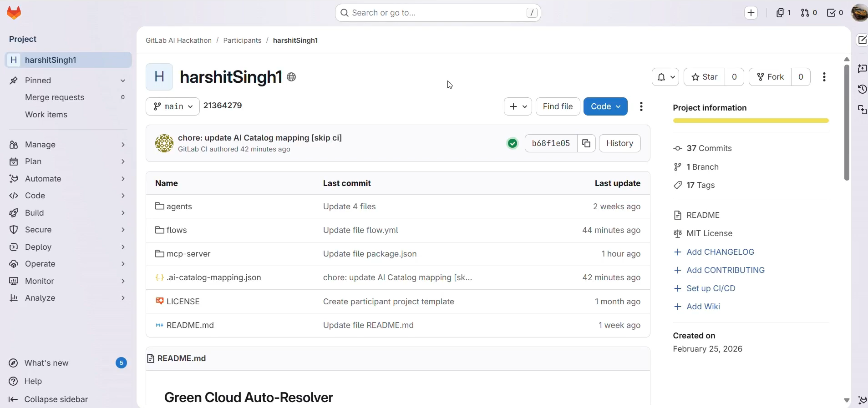Open the Code clone dropdown button
The height and width of the screenshot is (408, 868).
[x=605, y=106]
